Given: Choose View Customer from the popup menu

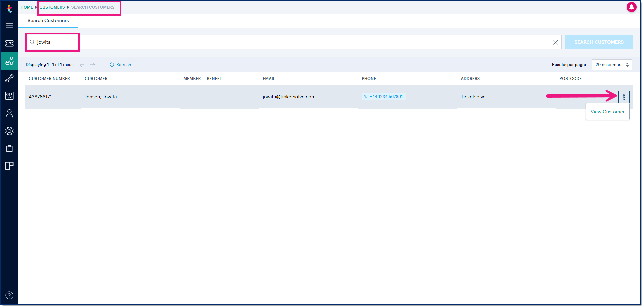Looking at the screenshot, I should coord(607,112).
